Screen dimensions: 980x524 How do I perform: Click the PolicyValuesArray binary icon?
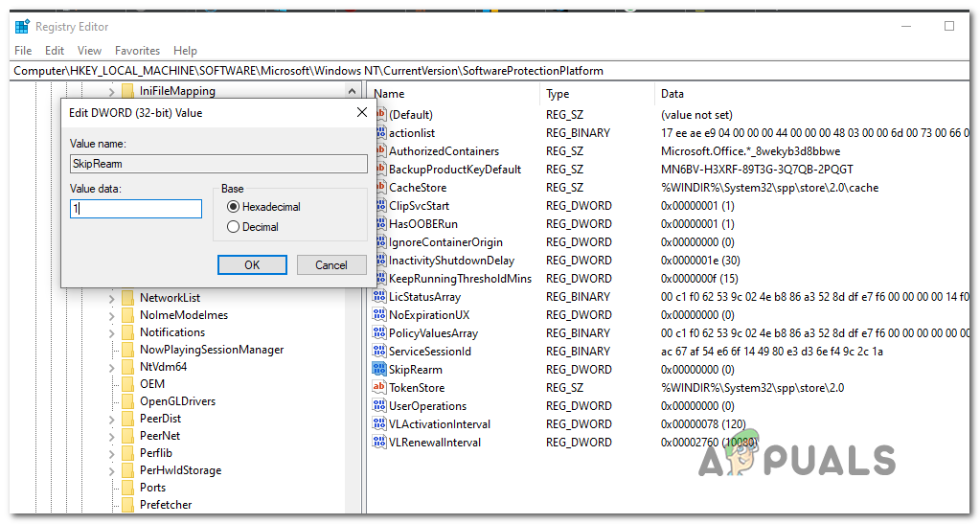(378, 332)
